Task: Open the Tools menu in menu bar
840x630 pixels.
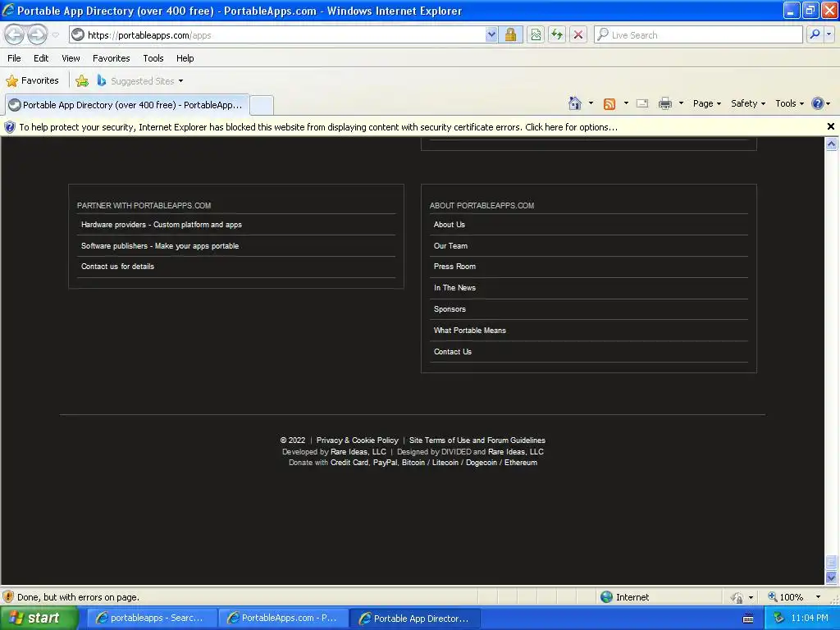Action: [153, 58]
